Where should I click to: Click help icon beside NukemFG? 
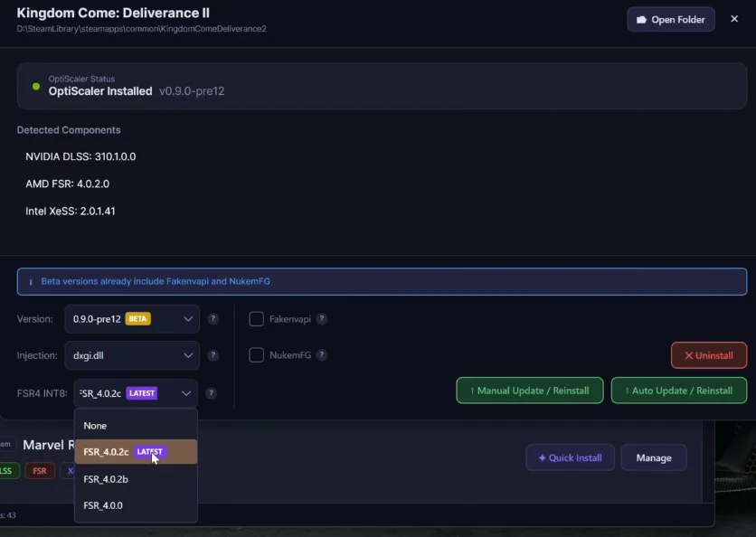322,355
